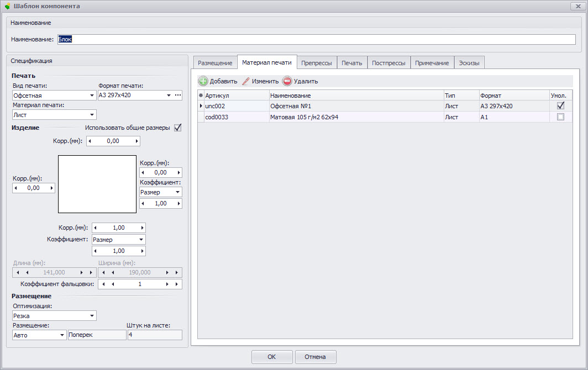Viewport: 588px width, 370px height.
Task: Increase bottom Корр.(мм) 1,00 value
Action: click(x=142, y=228)
